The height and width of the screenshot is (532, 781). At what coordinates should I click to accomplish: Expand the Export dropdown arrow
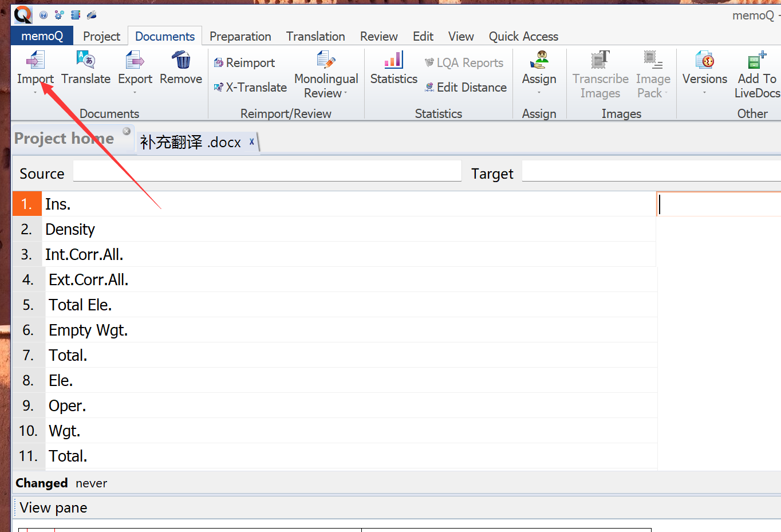point(135,93)
